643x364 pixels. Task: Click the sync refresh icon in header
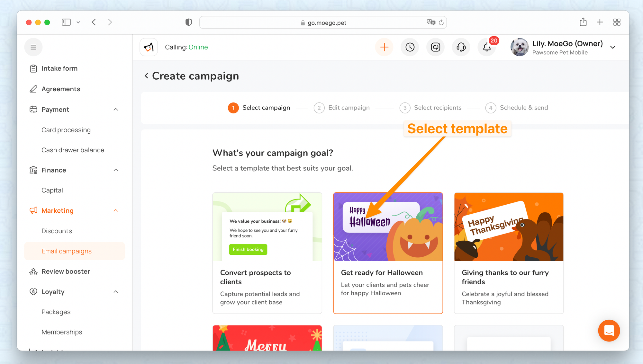click(x=435, y=47)
